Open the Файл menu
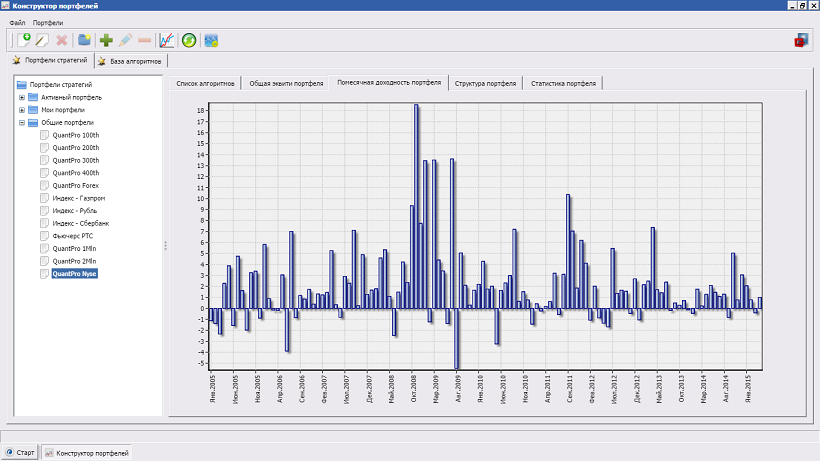The image size is (820, 461). pyautogui.click(x=17, y=22)
